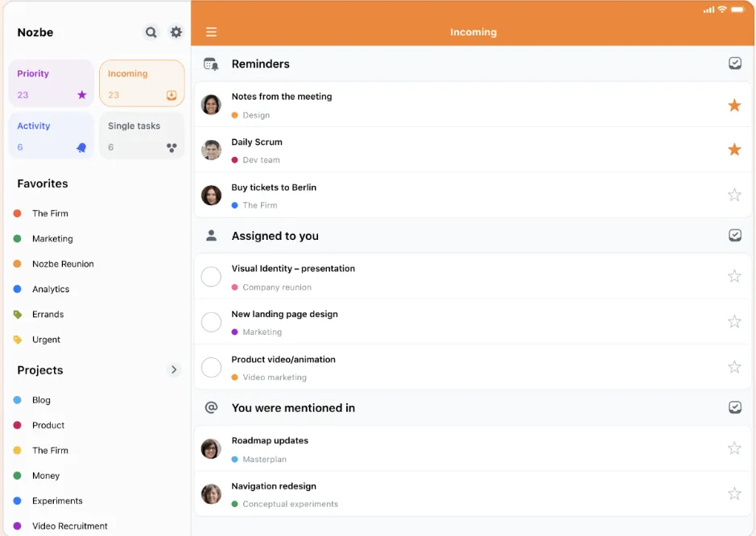This screenshot has height=536, width=756.
Task: Complete New landing page design circle
Action: tap(211, 322)
